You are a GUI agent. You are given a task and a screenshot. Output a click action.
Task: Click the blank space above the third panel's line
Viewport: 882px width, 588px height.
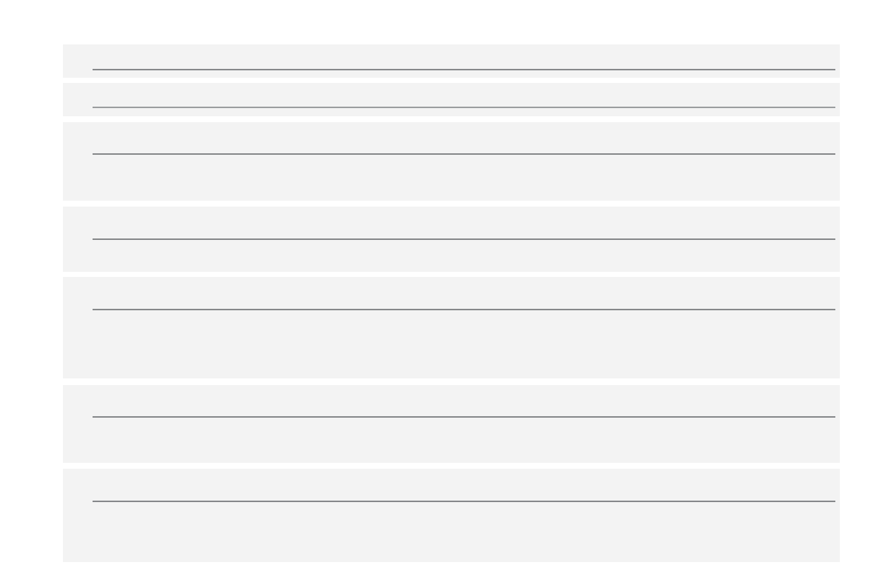coord(463,138)
